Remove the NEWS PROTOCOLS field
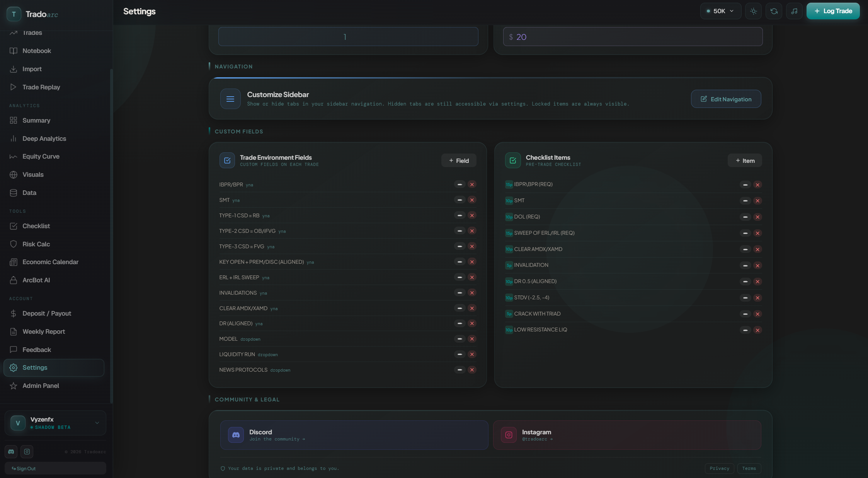The height and width of the screenshot is (478, 868). (472, 370)
